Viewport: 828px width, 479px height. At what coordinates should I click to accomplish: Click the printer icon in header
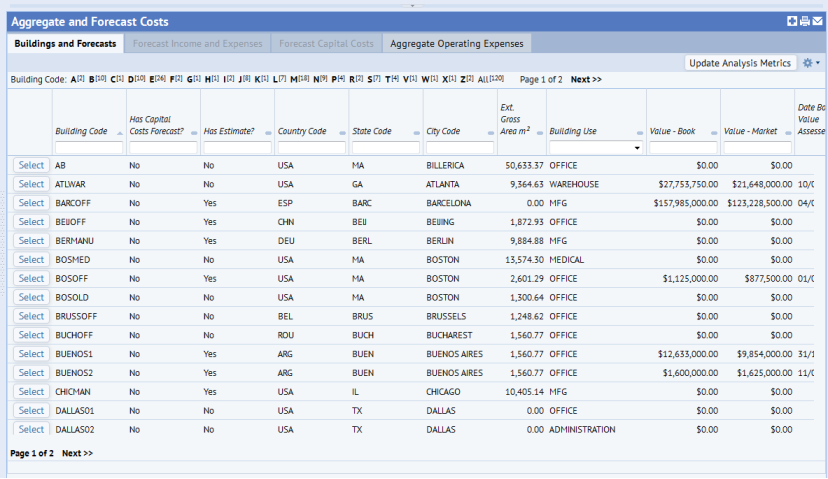[x=805, y=21]
